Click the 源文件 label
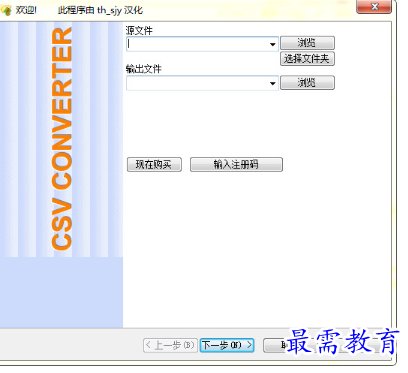The width and height of the screenshot is (408, 373). tap(139, 30)
